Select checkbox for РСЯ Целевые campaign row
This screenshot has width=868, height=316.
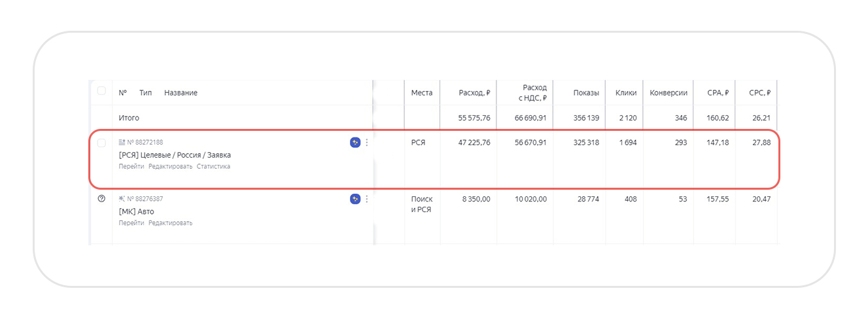101,143
